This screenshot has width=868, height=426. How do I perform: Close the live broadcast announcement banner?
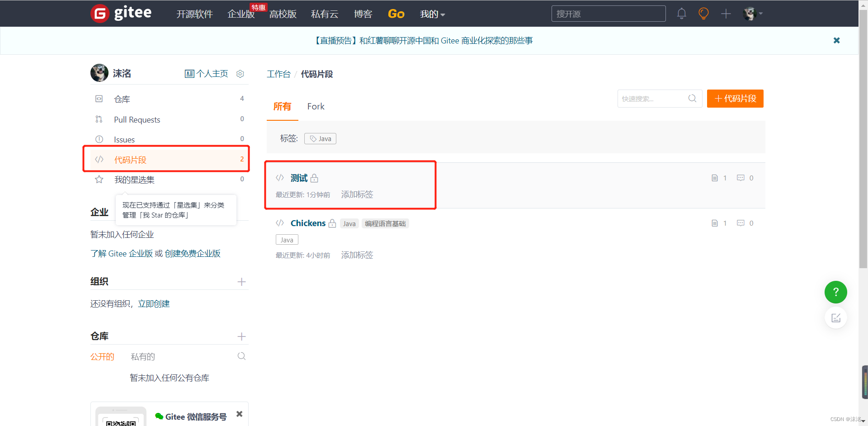[x=837, y=40]
